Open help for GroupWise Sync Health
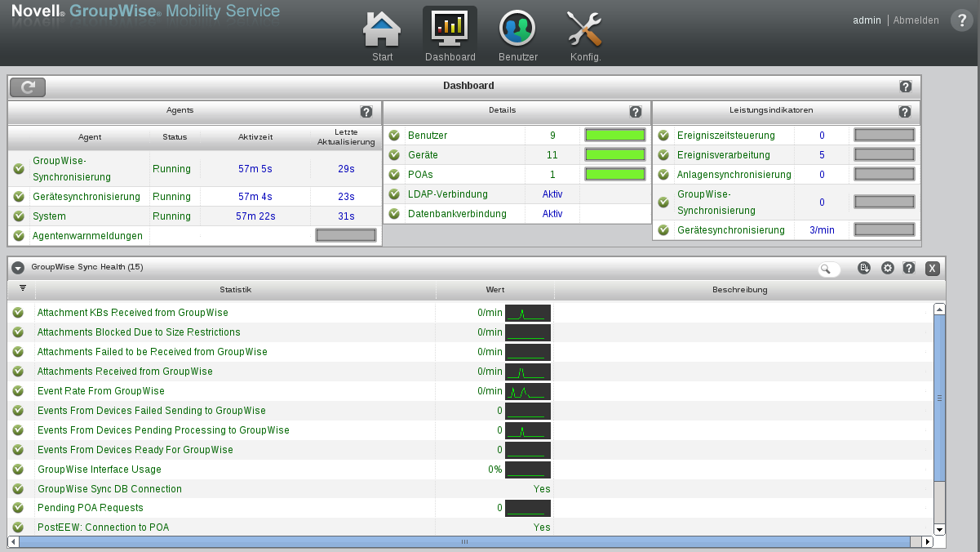This screenshot has width=980, height=552. click(908, 268)
